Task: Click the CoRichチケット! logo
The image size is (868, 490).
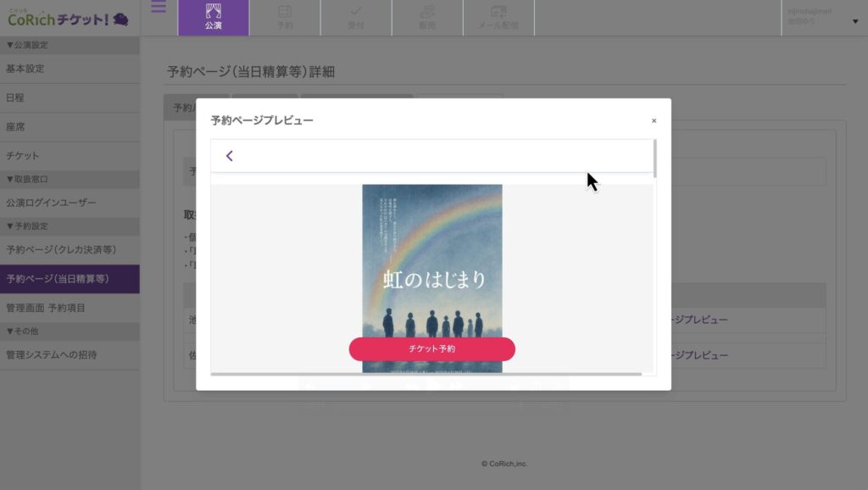Action: pyautogui.click(x=68, y=19)
